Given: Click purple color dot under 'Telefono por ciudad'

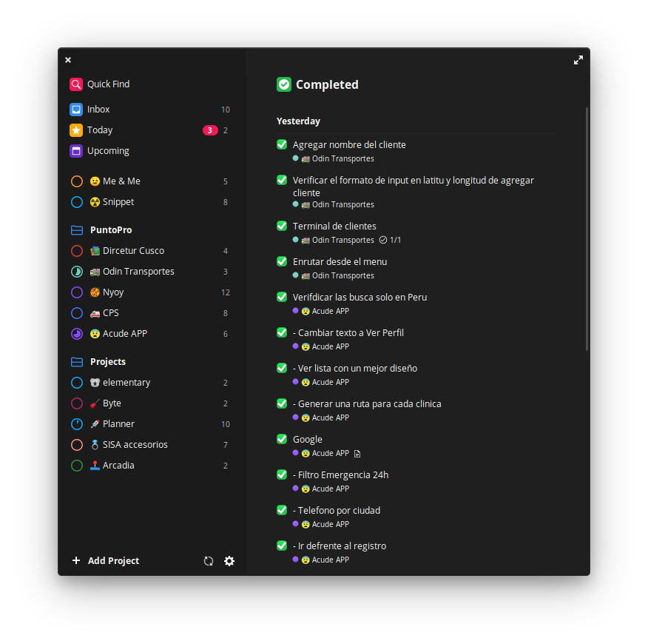Looking at the screenshot, I should pyautogui.click(x=295, y=523).
